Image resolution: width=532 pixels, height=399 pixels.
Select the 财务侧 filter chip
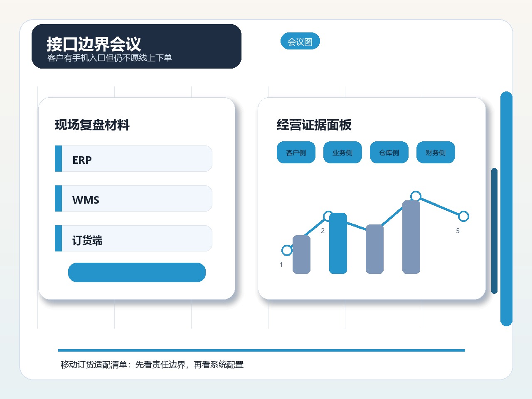click(x=436, y=153)
